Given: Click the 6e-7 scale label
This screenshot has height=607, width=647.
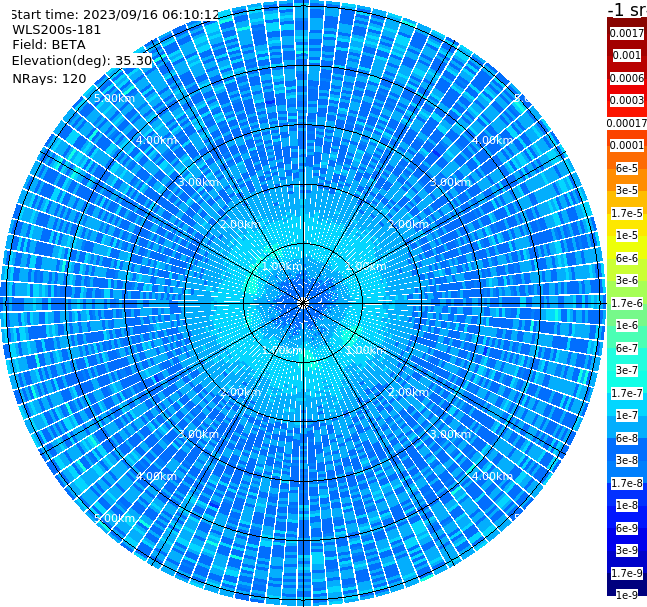Looking at the screenshot, I should [627, 348].
